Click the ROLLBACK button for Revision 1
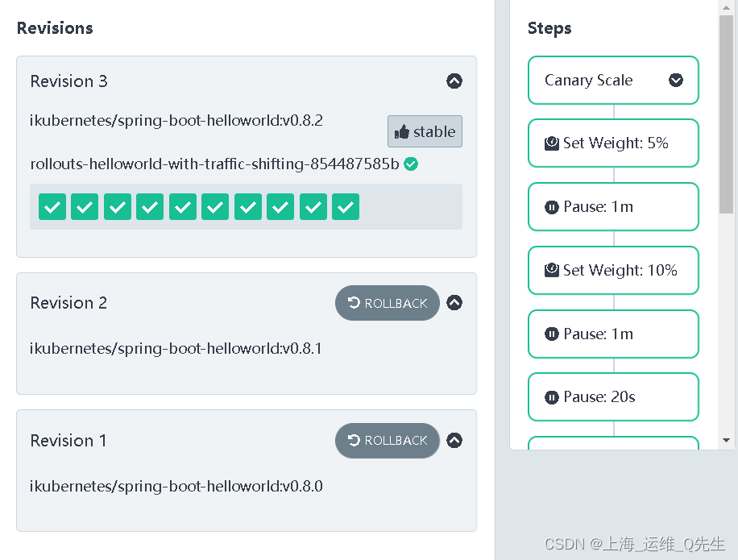Viewport: 738px width, 560px height. pos(388,441)
